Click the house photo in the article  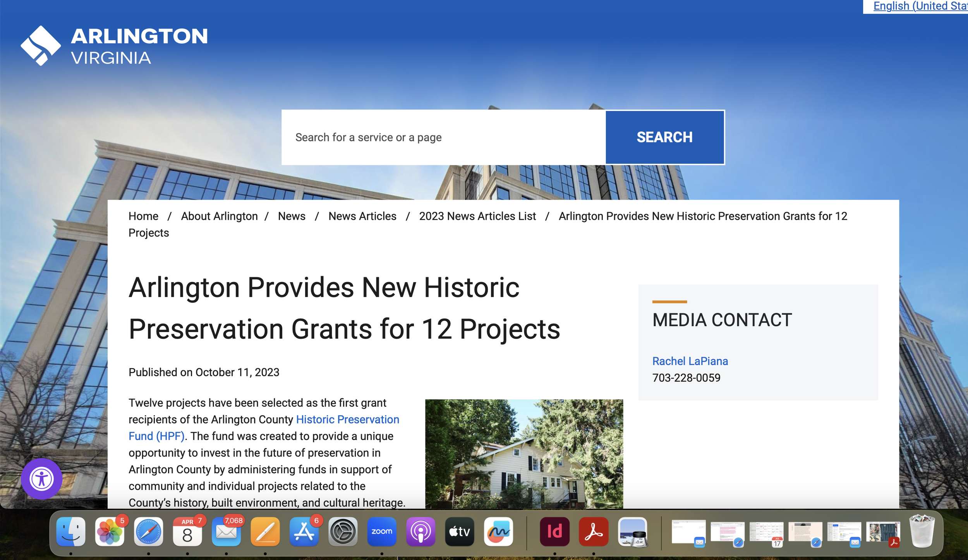[x=524, y=454]
